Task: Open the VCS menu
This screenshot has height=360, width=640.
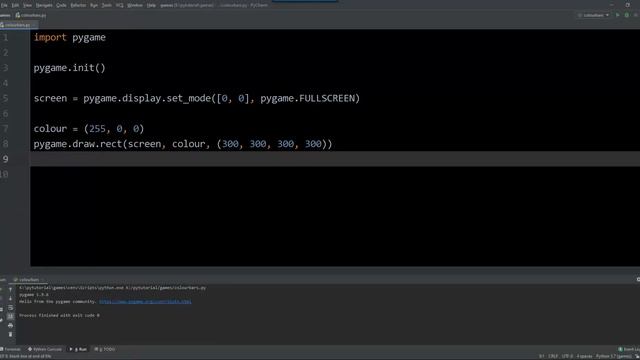Action: (x=120, y=5)
